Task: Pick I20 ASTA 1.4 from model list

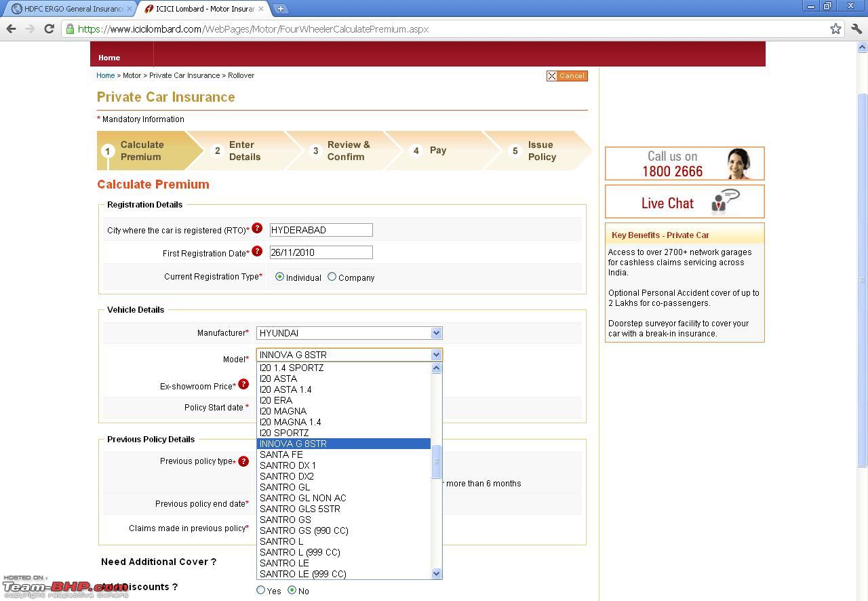Action: [344, 389]
